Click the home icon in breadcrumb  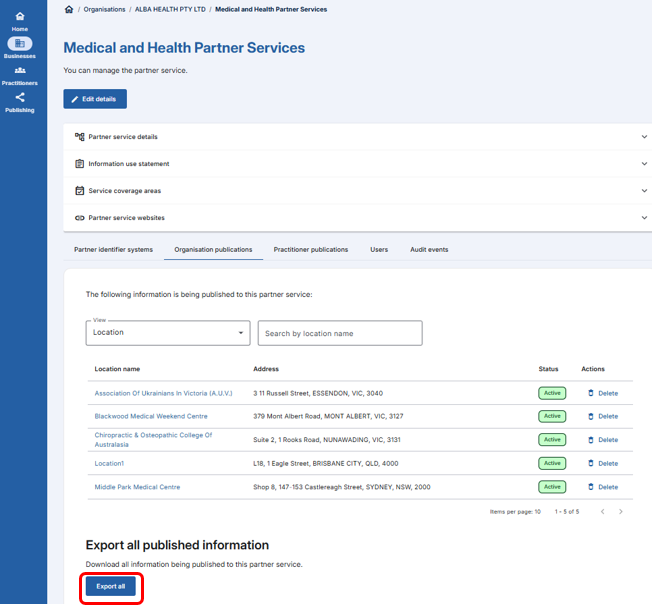pos(68,9)
